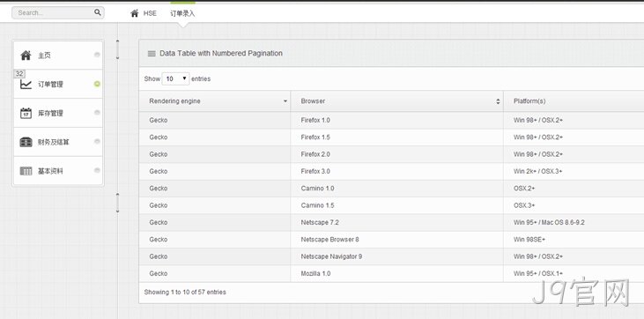
Task: Click the 32 badge on sidebar
Action: pyautogui.click(x=19, y=74)
